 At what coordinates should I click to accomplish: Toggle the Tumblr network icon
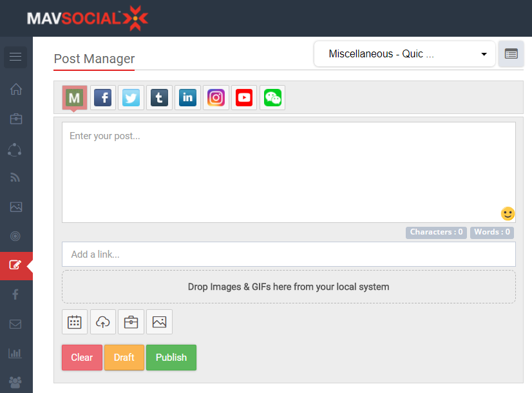click(160, 98)
